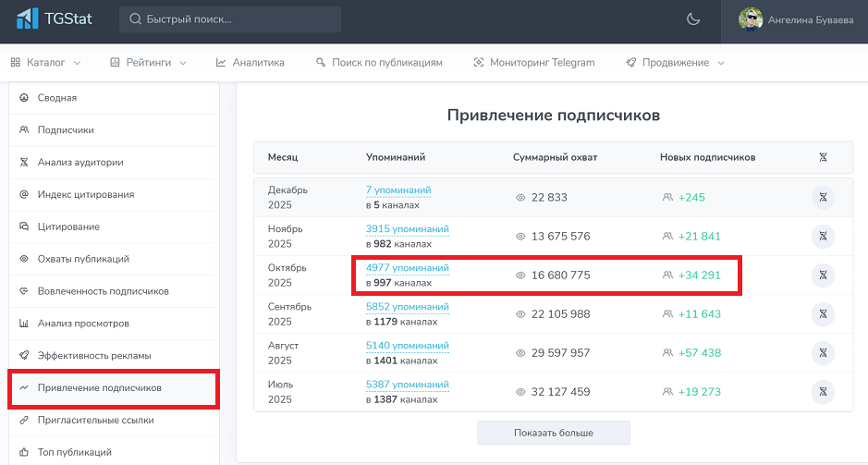868x465 pixels.
Task: Click the hourglass icon in December row
Action: [x=823, y=198]
